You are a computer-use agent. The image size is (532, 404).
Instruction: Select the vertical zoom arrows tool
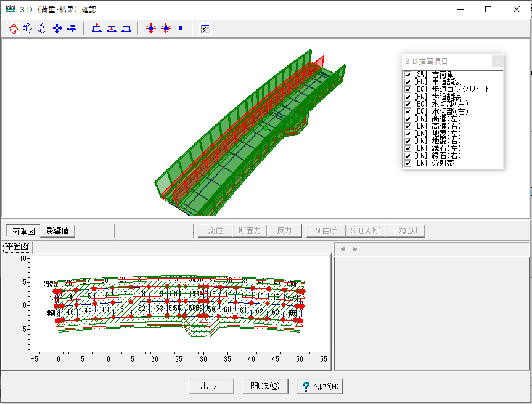pyautogui.click(x=42, y=28)
